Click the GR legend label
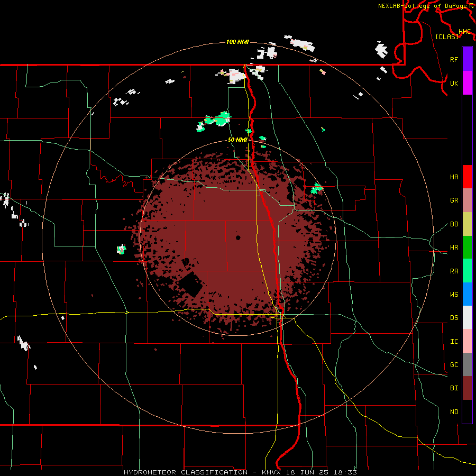The image size is (476, 476). coord(454,200)
